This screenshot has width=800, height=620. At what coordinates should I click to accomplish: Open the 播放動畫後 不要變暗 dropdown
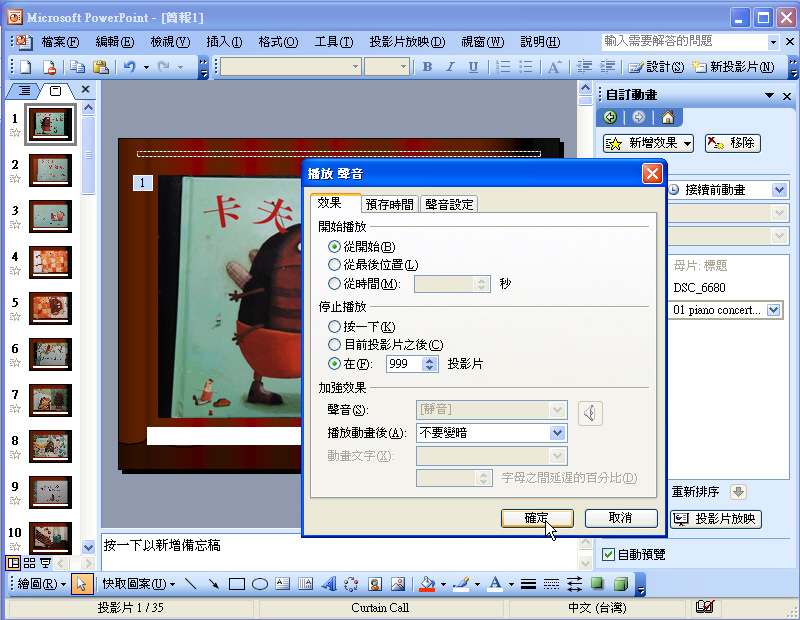558,433
